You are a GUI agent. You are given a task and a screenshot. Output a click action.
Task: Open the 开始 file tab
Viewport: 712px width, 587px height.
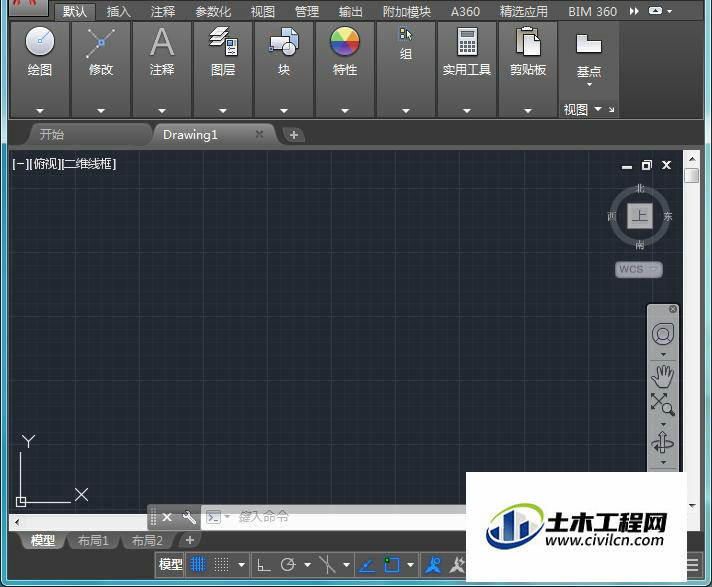tap(89, 134)
